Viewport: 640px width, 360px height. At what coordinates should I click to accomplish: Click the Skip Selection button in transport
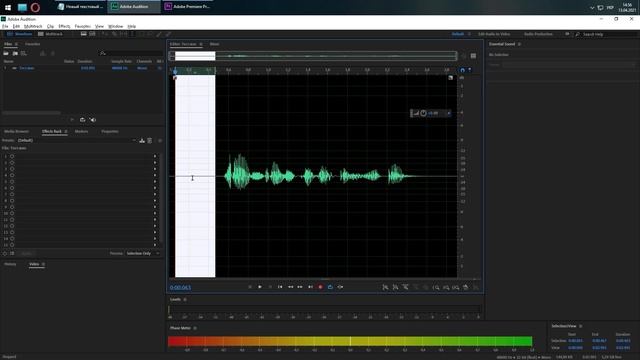(340, 287)
